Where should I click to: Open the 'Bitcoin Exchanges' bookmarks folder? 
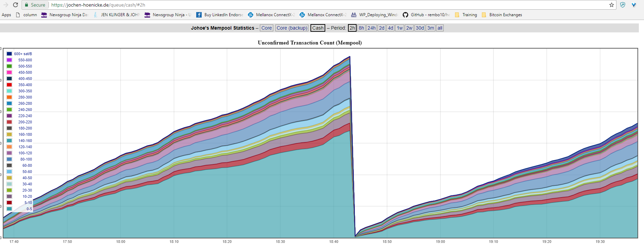tap(502, 15)
